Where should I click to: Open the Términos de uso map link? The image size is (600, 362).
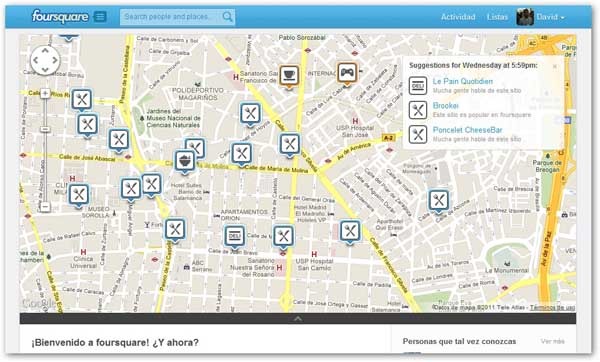pos(552,308)
